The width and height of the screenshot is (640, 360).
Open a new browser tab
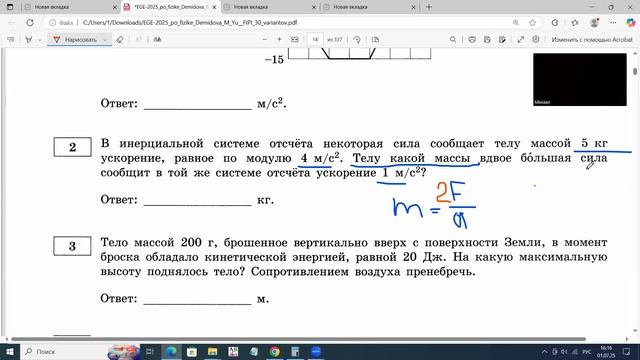click(429, 7)
